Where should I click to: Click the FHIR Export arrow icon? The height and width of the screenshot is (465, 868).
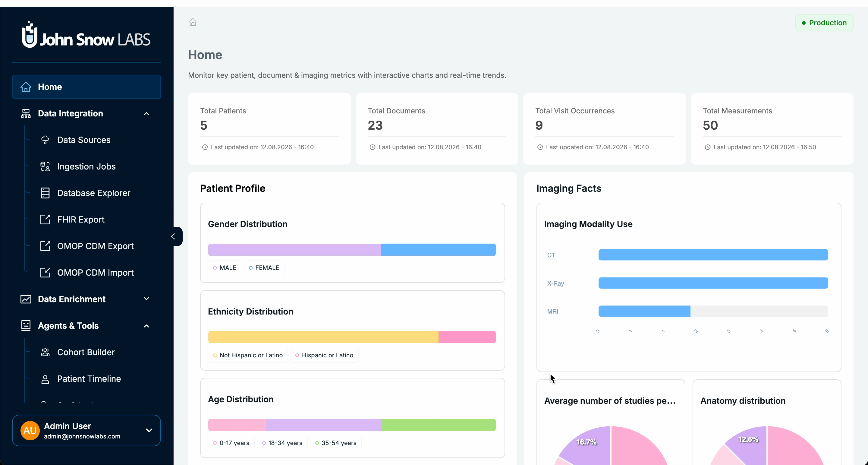click(x=45, y=220)
